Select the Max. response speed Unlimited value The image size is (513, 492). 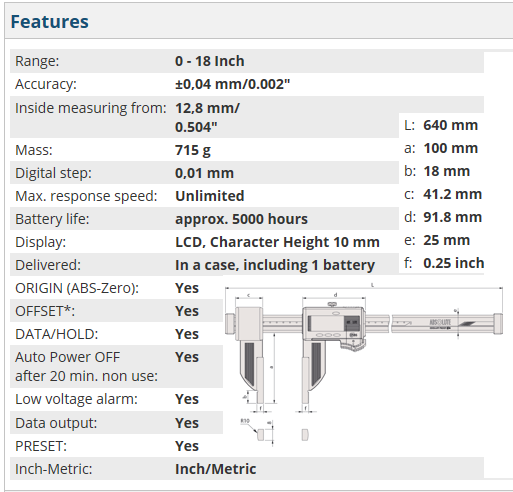tap(210, 196)
